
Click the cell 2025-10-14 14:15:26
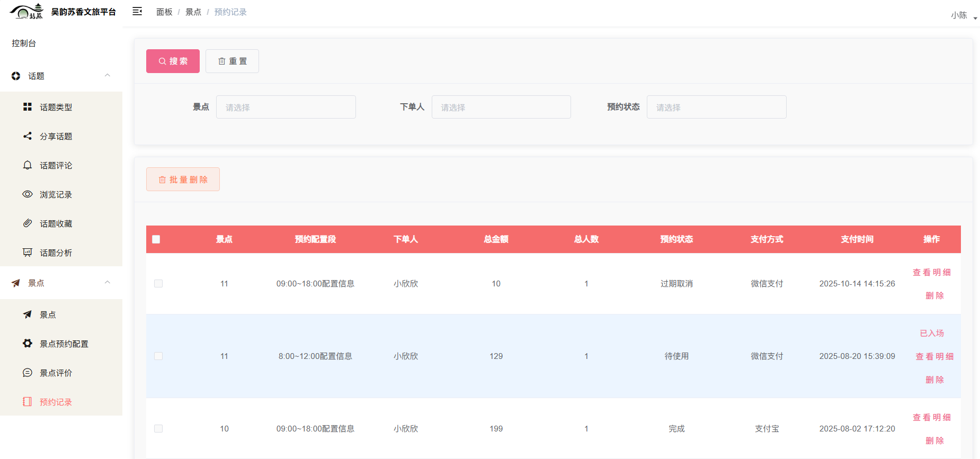tap(857, 284)
